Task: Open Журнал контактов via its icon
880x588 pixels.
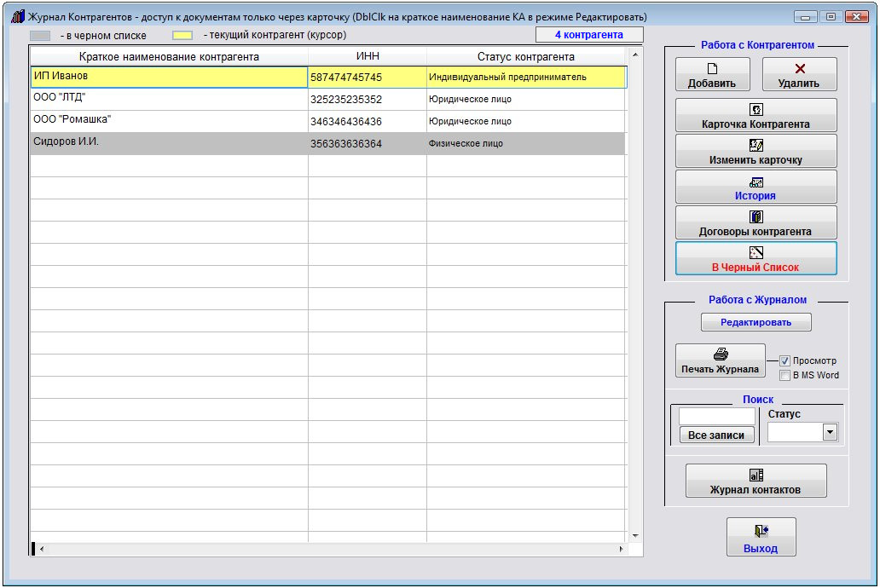Action: click(756, 475)
